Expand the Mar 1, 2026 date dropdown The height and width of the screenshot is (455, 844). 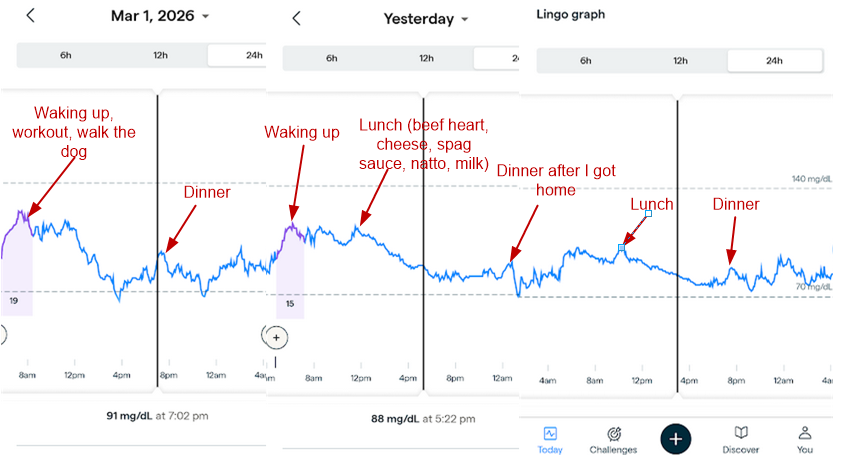pyautogui.click(x=205, y=16)
